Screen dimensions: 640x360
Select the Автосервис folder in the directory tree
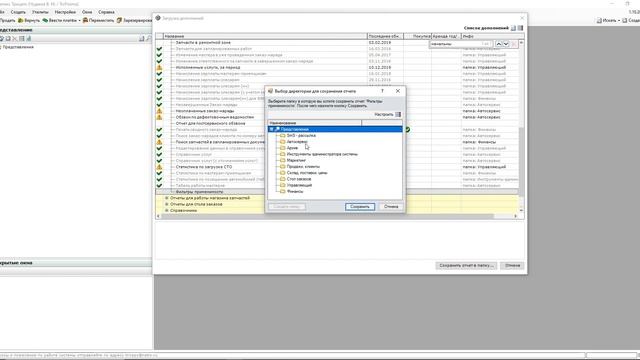[297, 142]
